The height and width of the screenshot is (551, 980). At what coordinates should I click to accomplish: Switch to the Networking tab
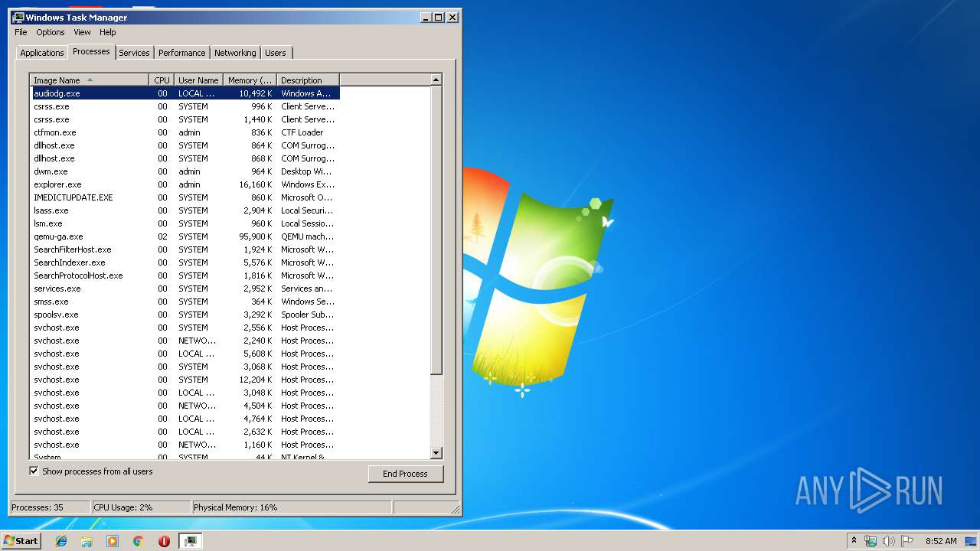coord(235,53)
